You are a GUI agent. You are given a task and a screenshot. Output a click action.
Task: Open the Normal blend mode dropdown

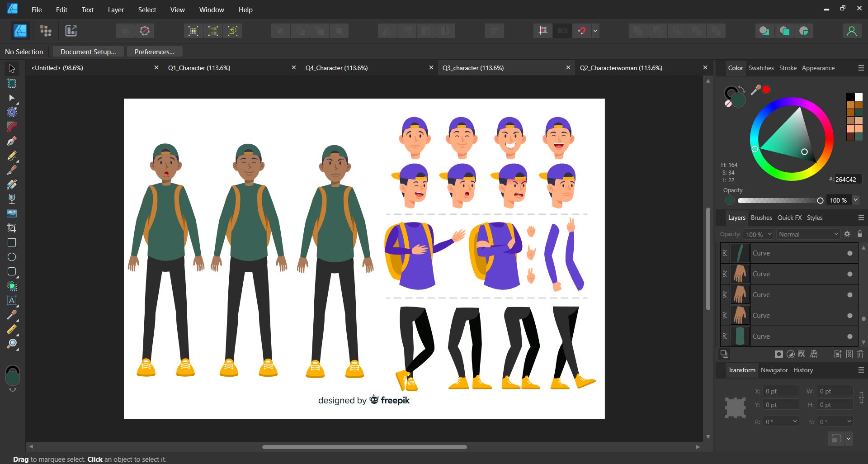pos(808,234)
